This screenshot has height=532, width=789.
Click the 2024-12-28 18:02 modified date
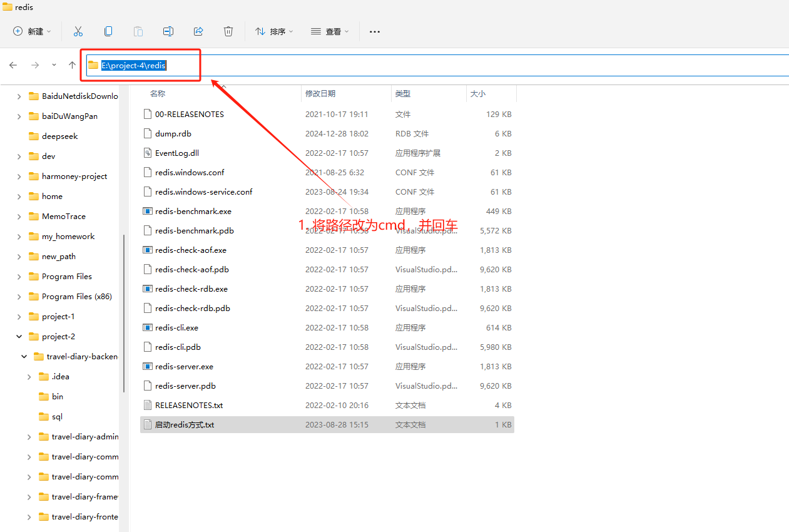tap(337, 133)
